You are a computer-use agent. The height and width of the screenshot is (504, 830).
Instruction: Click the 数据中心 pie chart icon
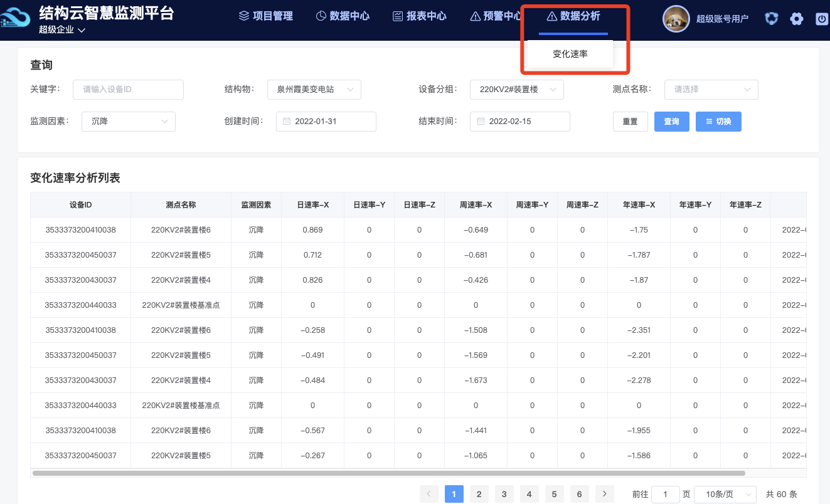tap(321, 16)
